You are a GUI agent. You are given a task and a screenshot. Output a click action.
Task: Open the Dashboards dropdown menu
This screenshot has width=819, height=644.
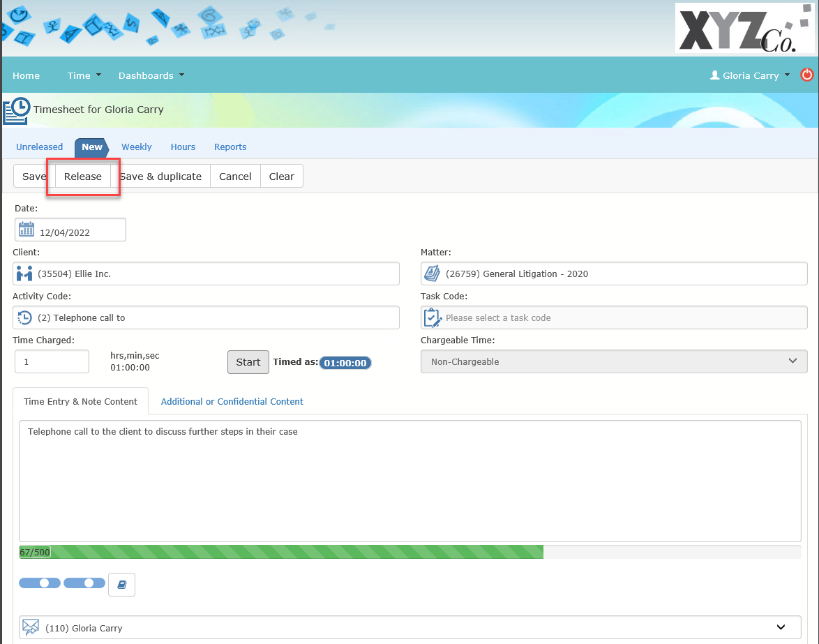click(151, 76)
